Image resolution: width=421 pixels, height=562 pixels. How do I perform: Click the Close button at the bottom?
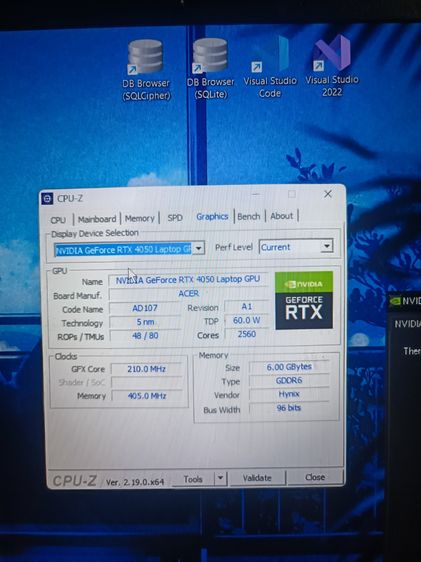[x=315, y=477]
